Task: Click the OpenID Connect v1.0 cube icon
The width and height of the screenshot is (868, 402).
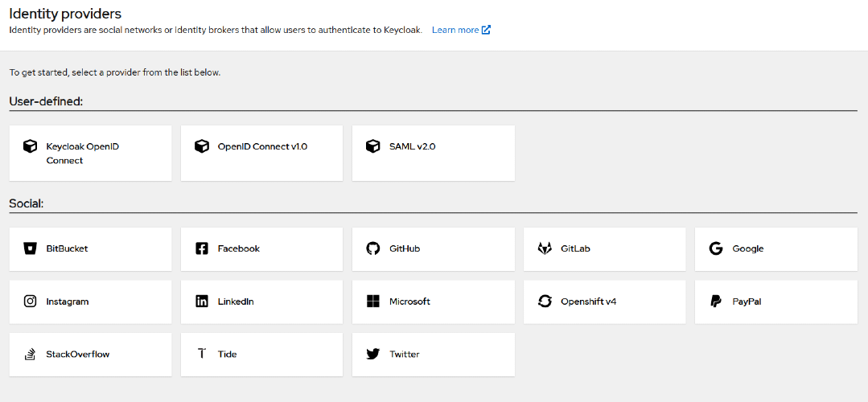Action: (201, 146)
